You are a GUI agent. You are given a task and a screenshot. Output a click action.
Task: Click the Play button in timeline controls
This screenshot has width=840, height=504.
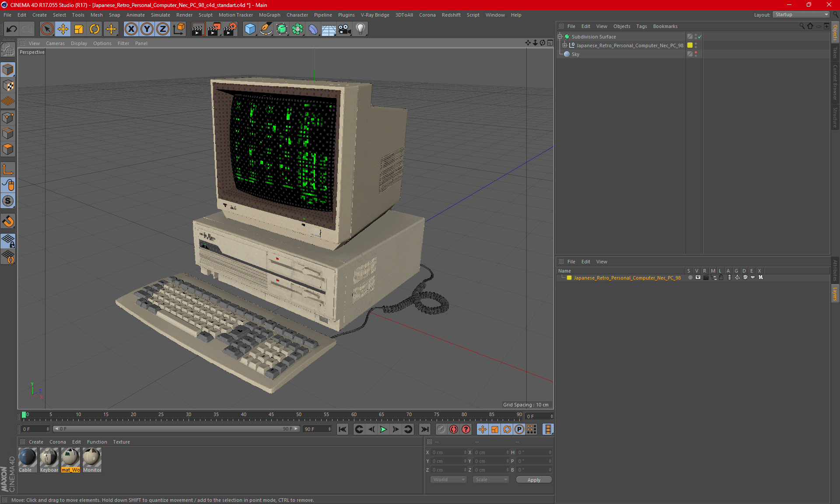point(383,429)
